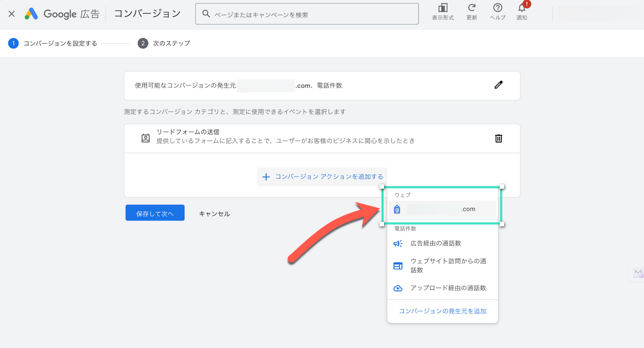Click the pencil edit icon for conversion sources
The width and height of the screenshot is (644, 348).
(x=498, y=85)
